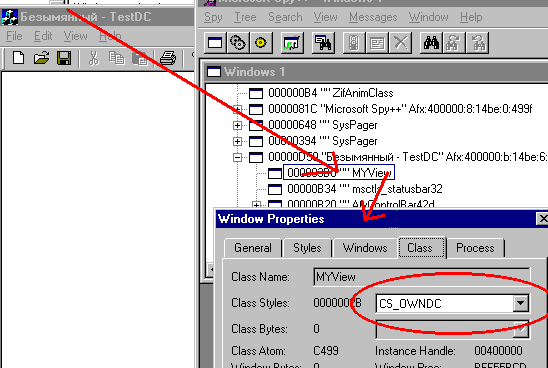Open Messages menu in Spy++
The height and width of the screenshot is (368, 548).
point(373,17)
